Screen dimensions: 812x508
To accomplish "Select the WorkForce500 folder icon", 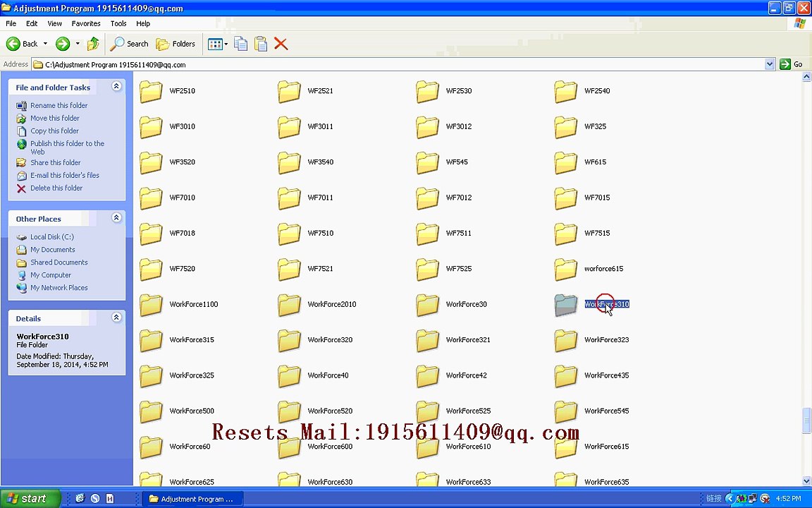I will point(152,412).
